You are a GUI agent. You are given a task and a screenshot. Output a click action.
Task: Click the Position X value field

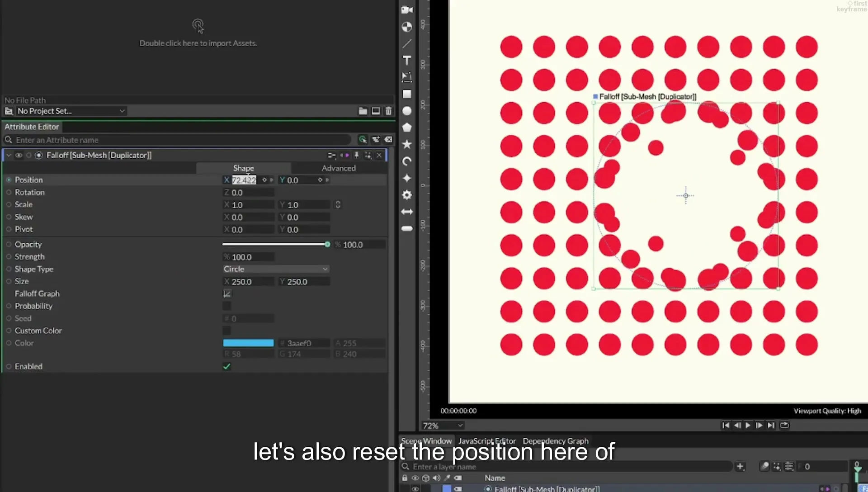click(x=244, y=180)
